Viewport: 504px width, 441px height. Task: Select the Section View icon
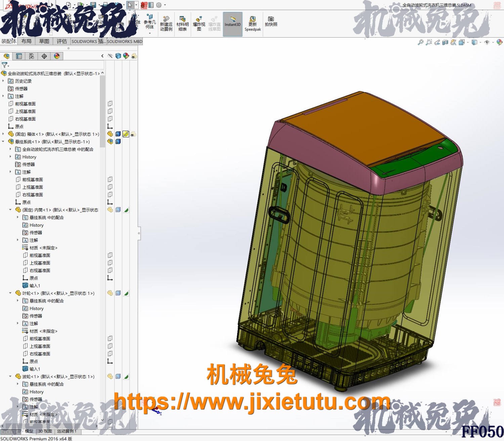445,42
